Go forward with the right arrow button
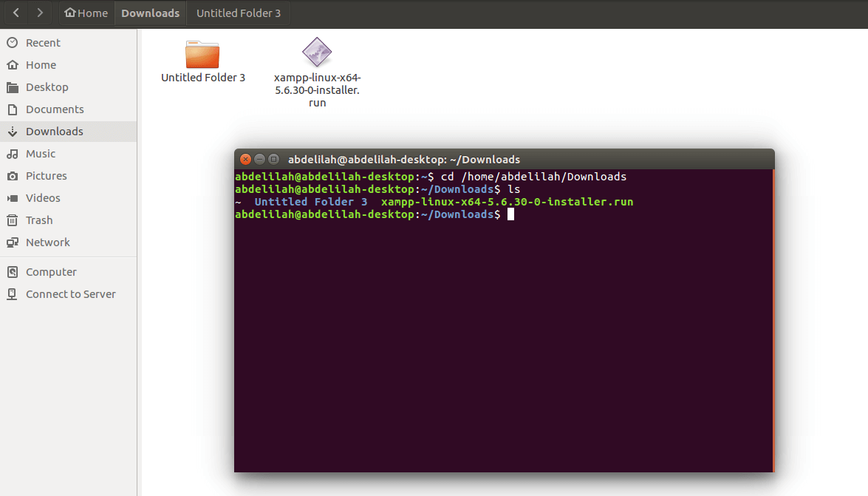868x496 pixels. [40, 13]
